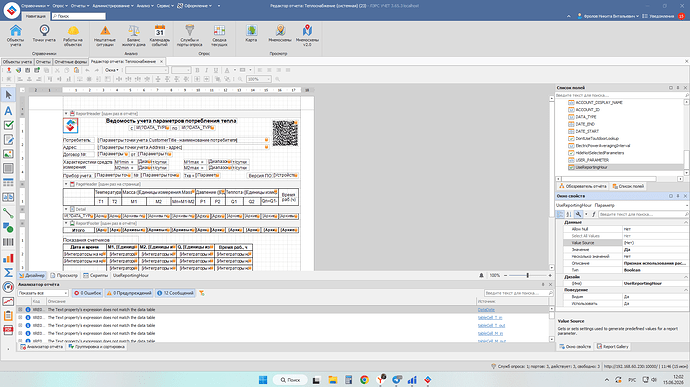The width and height of the screenshot is (690, 387).
Task: Open the Отчеты menu
Action: 80,6
